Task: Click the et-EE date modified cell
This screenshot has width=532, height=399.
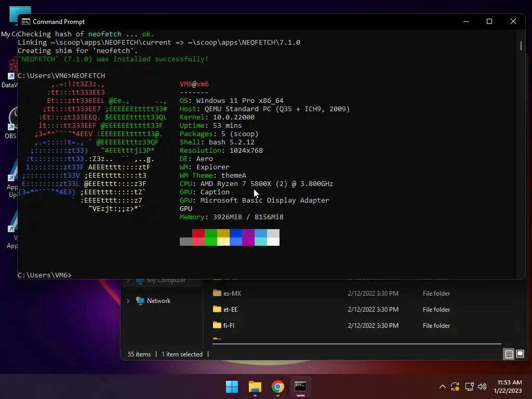Action: [373, 310]
